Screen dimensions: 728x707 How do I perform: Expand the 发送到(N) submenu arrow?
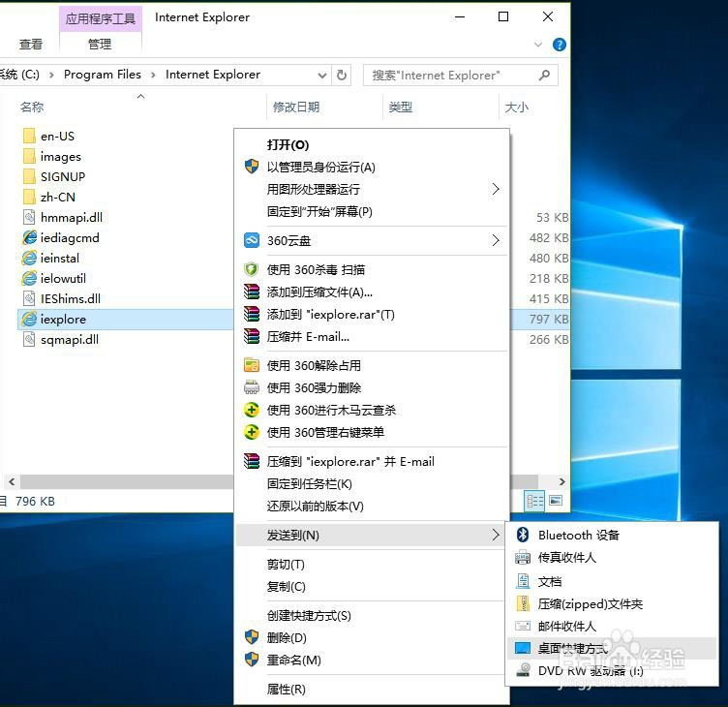point(496,535)
